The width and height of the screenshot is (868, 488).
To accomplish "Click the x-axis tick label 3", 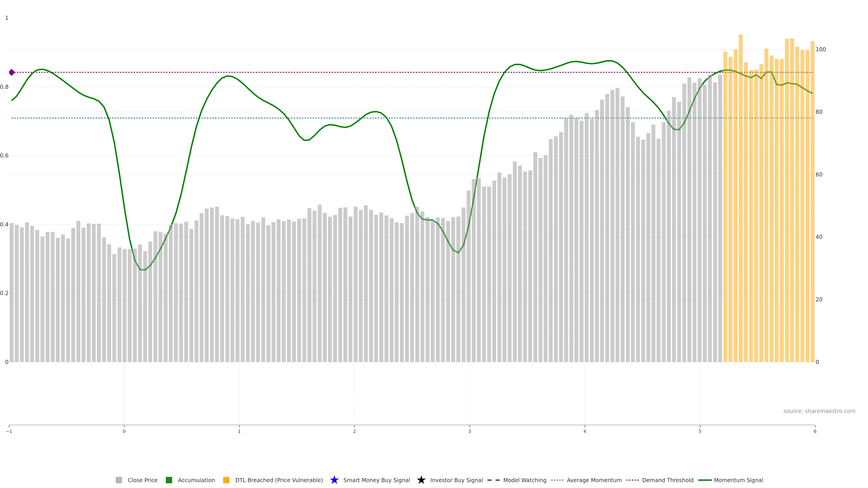I will pyautogui.click(x=469, y=432).
